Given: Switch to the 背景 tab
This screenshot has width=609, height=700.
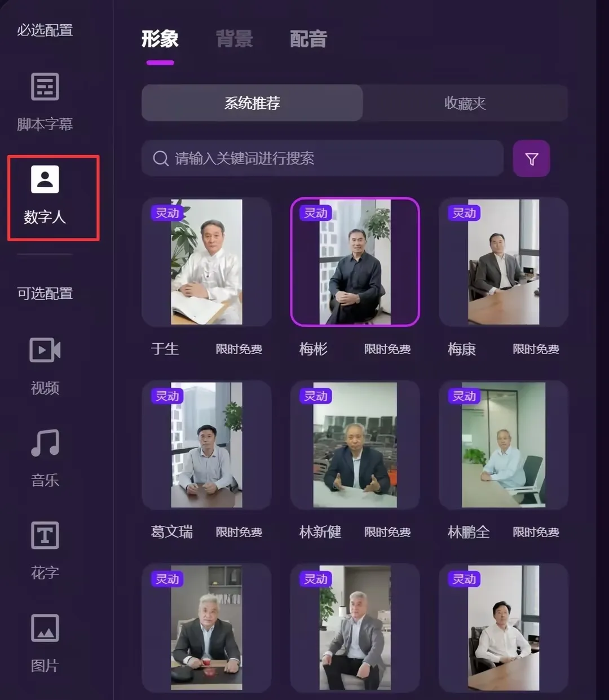Looking at the screenshot, I should click(235, 39).
